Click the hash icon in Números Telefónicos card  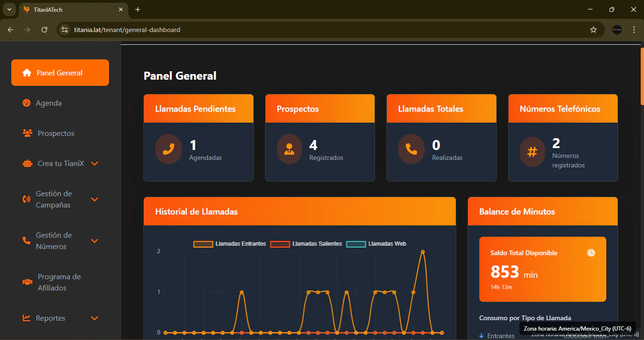[x=532, y=152]
